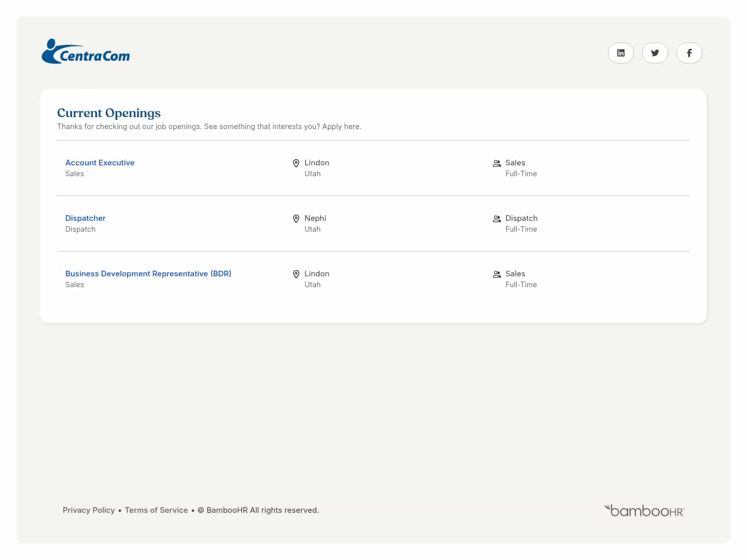Open the Privacy Policy link
The image size is (747, 560).
pyautogui.click(x=89, y=510)
